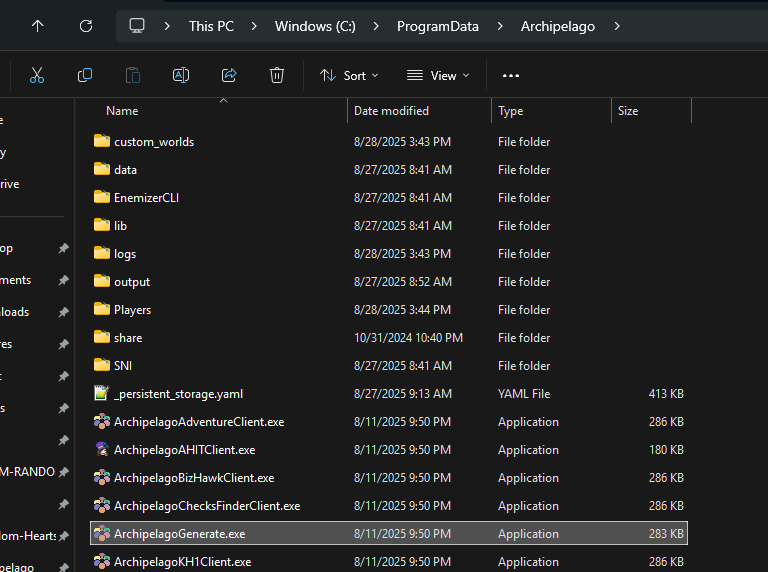The image size is (768, 572).
Task: Expand chevron before This PC breadcrumb
Action: (x=167, y=26)
